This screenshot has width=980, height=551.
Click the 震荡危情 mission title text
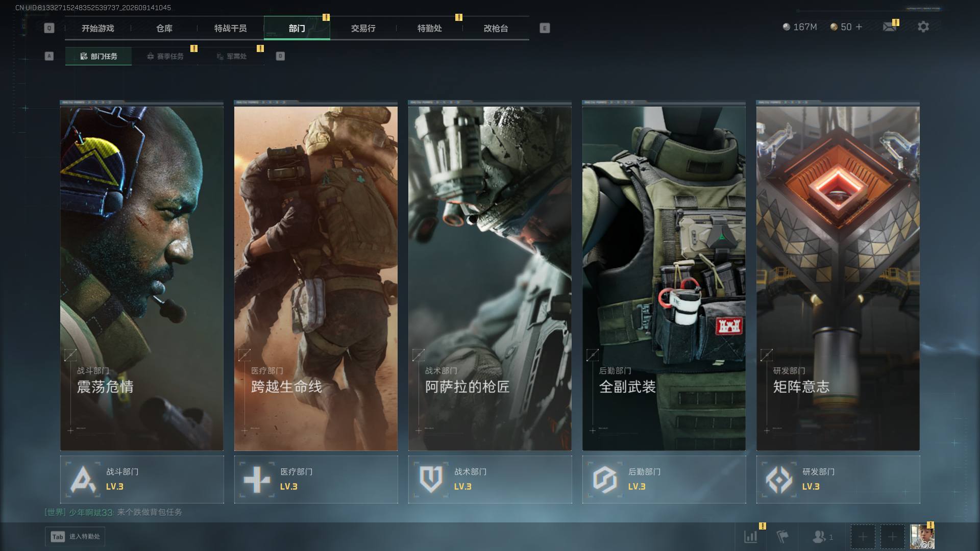point(105,387)
